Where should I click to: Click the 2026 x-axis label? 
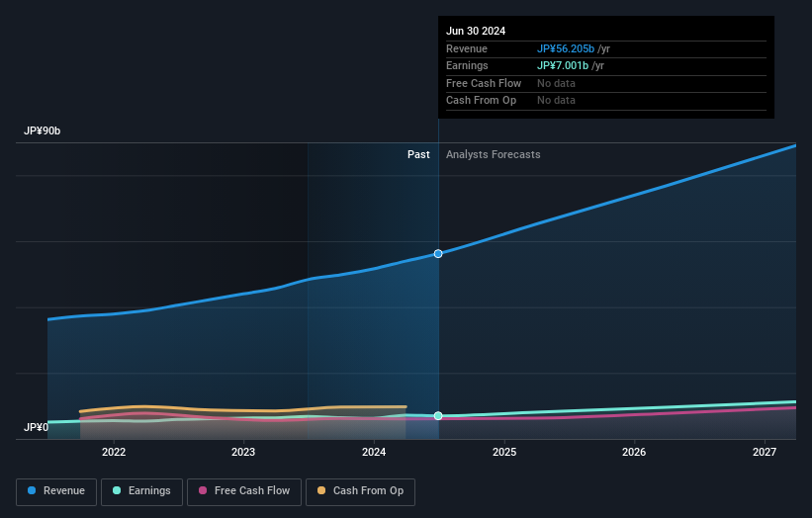point(634,453)
